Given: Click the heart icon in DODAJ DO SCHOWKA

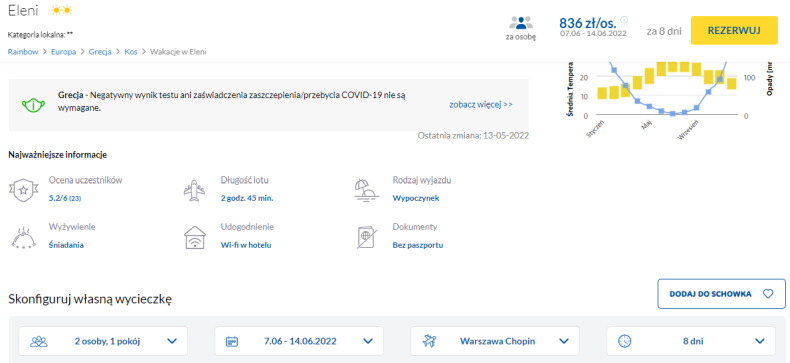Looking at the screenshot, I should (767, 294).
